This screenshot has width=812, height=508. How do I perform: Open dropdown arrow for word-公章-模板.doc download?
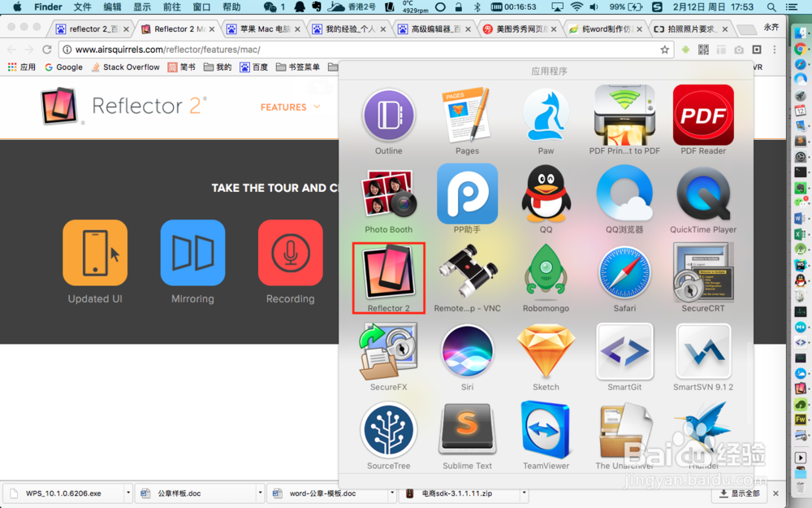click(x=392, y=493)
